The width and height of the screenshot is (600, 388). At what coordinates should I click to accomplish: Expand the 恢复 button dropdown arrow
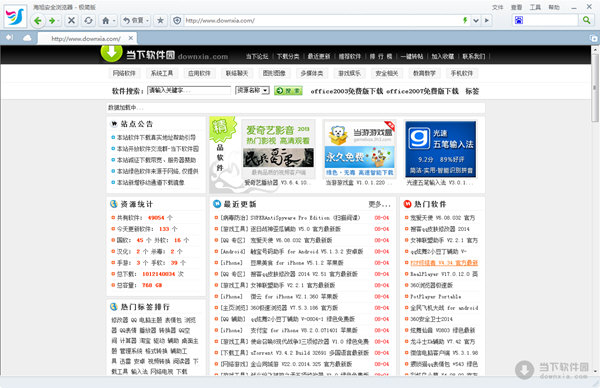coord(147,21)
